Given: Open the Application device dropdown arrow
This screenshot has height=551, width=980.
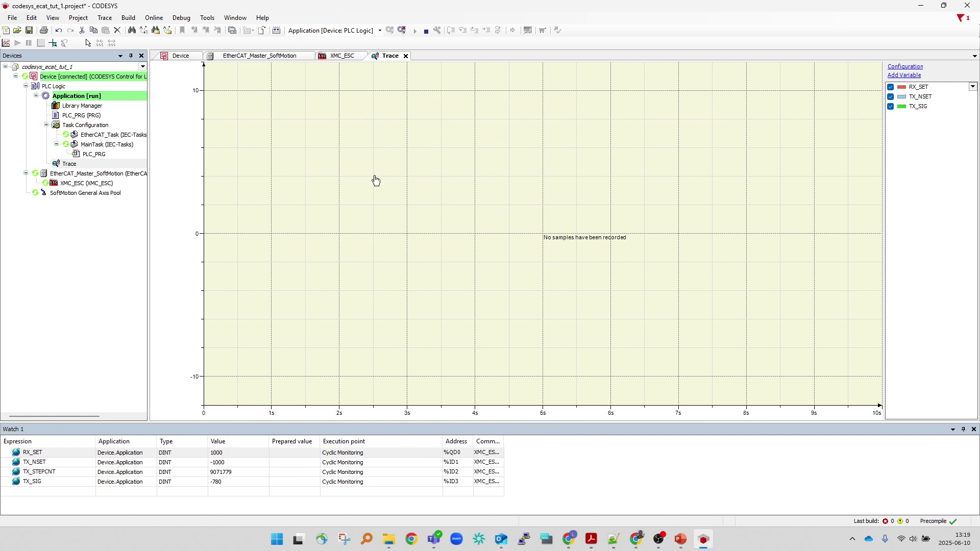Looking at the screenshot, I should point(380,31).
